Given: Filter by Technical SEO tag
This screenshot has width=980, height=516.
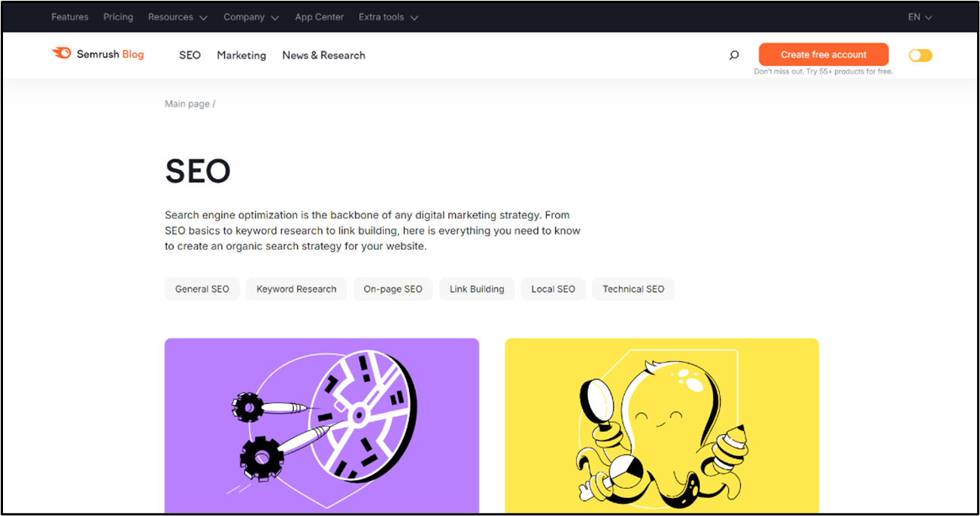Looking at the screenshot, I should click(633, 289).
